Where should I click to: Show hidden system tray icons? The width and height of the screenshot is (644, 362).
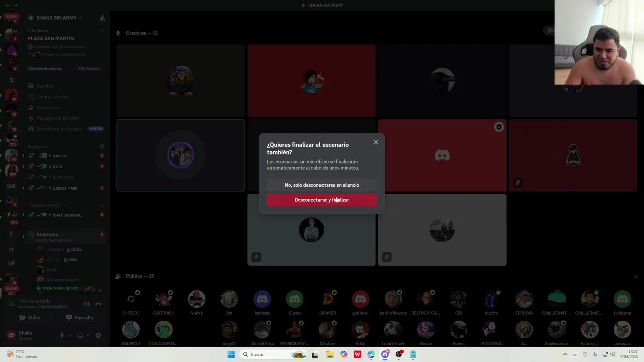click(565, 354)
